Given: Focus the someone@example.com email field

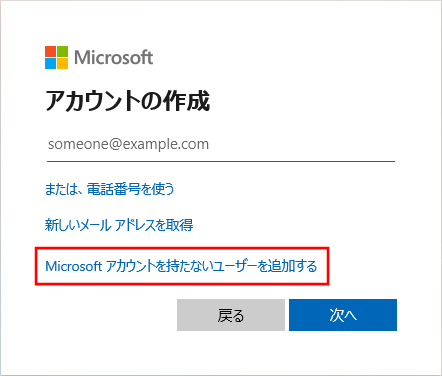Looking at the screenshot, I should tap(221, 145).
